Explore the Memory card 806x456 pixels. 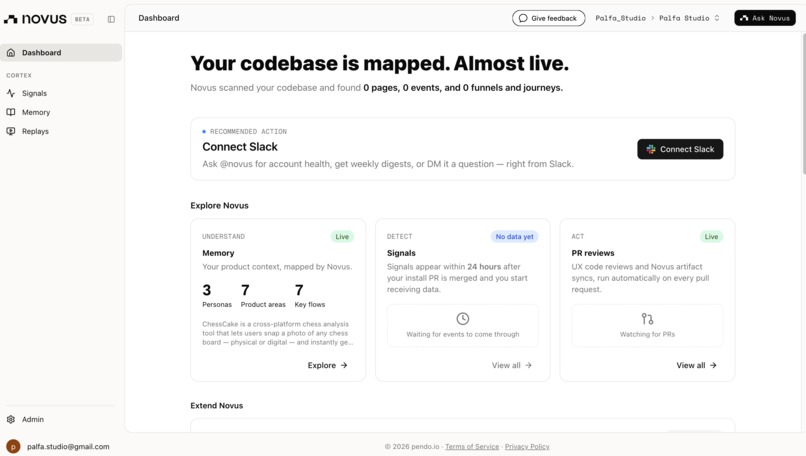(x=327, y=365)
